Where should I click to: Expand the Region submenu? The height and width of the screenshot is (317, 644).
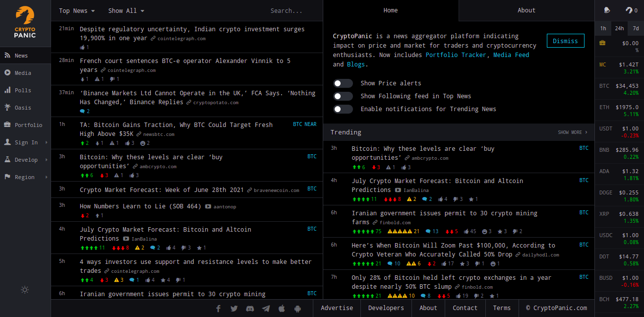click(25, 177)
